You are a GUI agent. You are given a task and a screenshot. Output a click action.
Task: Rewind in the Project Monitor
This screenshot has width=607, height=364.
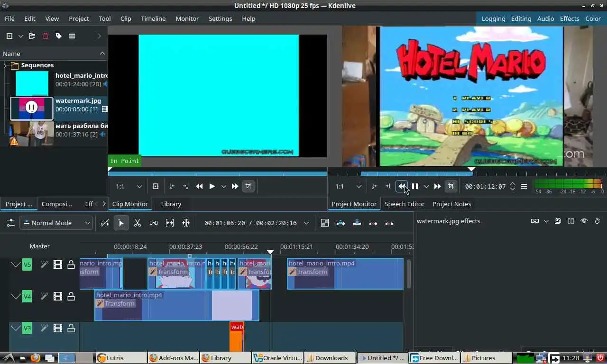coord(402,186)
